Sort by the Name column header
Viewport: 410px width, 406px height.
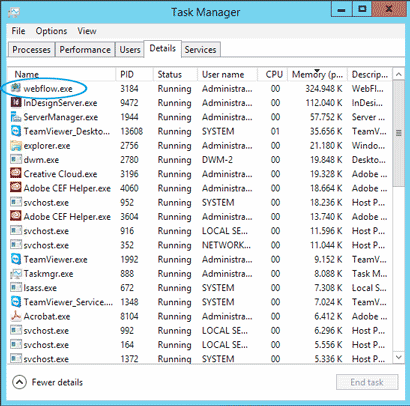tap(62, 74)
